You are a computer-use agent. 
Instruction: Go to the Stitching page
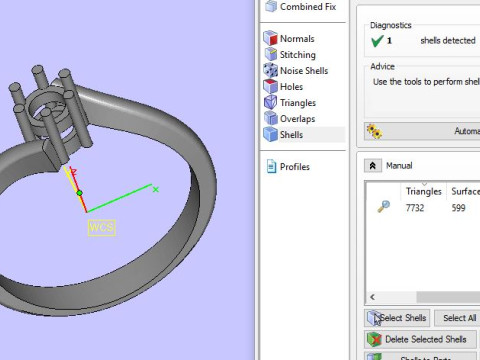[x=298, y=55]
